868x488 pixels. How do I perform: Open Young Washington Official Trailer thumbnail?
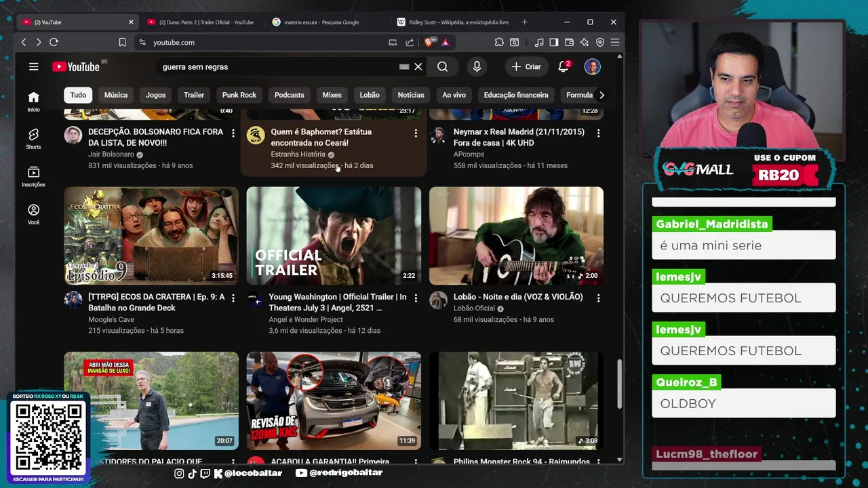point(334,236)
